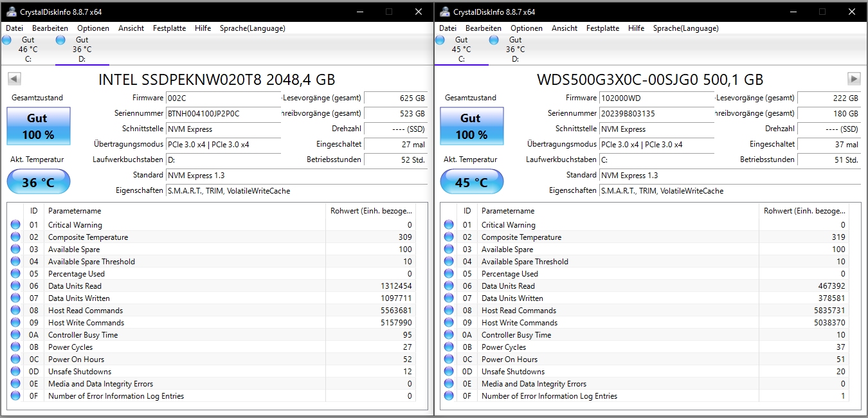
Task: Click status orb of Power Cycles, right window
Action: 449,347
